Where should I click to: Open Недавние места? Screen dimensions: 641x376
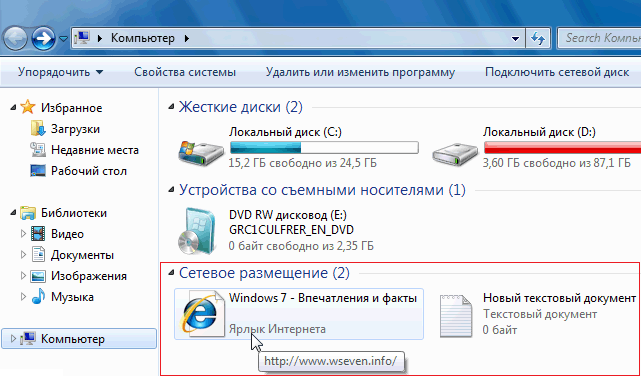(94, 150)
